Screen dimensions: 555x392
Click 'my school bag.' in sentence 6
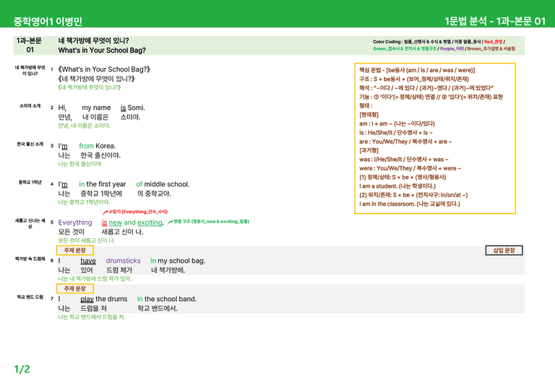[x=181, y=261]
